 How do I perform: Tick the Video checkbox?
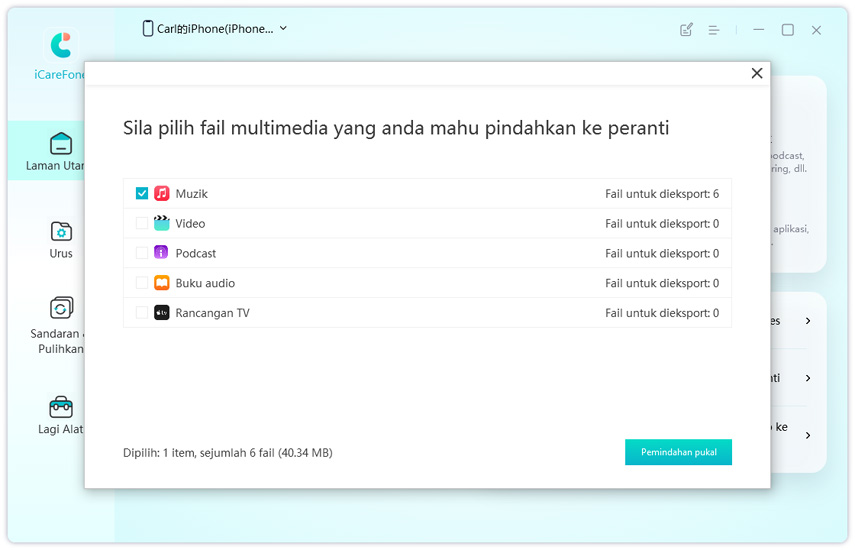tap(142, 223)
